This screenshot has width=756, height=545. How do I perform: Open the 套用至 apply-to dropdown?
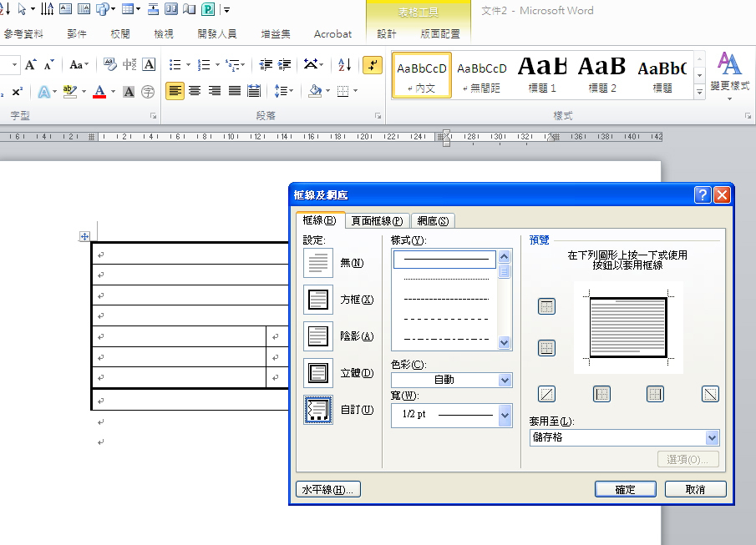(x=712, y=437)
